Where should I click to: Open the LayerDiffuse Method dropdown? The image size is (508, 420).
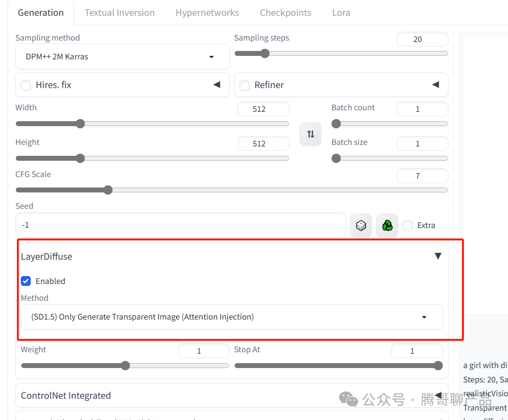(231, 317)
